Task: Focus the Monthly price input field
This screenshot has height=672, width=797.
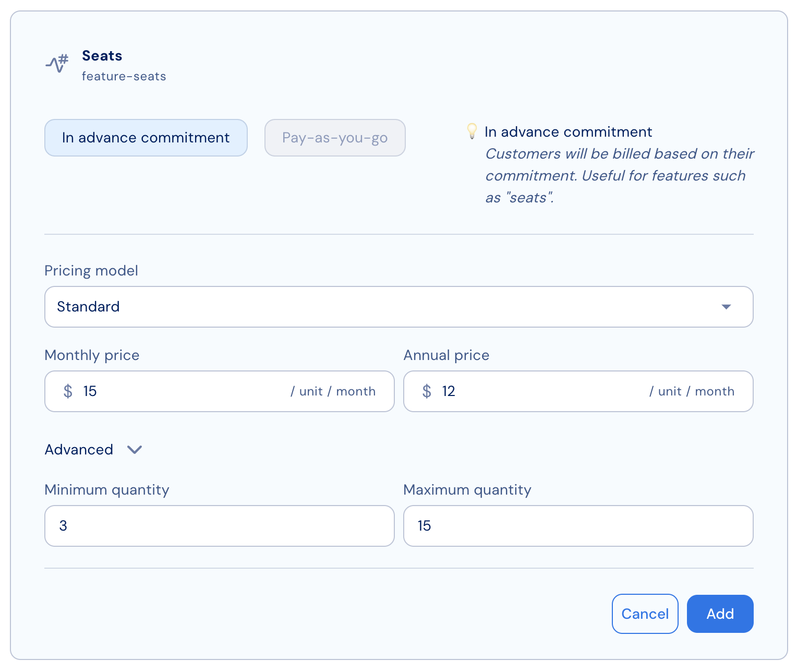Action: pos(183,391)
